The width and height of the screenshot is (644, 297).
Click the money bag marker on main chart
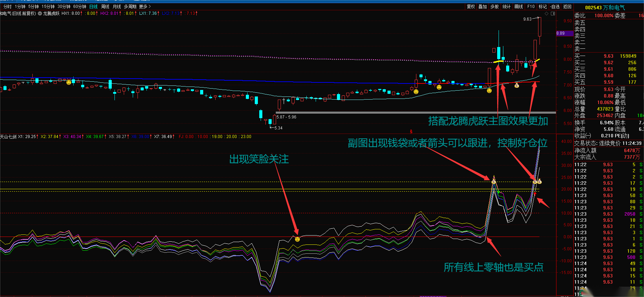click(516, 85)
